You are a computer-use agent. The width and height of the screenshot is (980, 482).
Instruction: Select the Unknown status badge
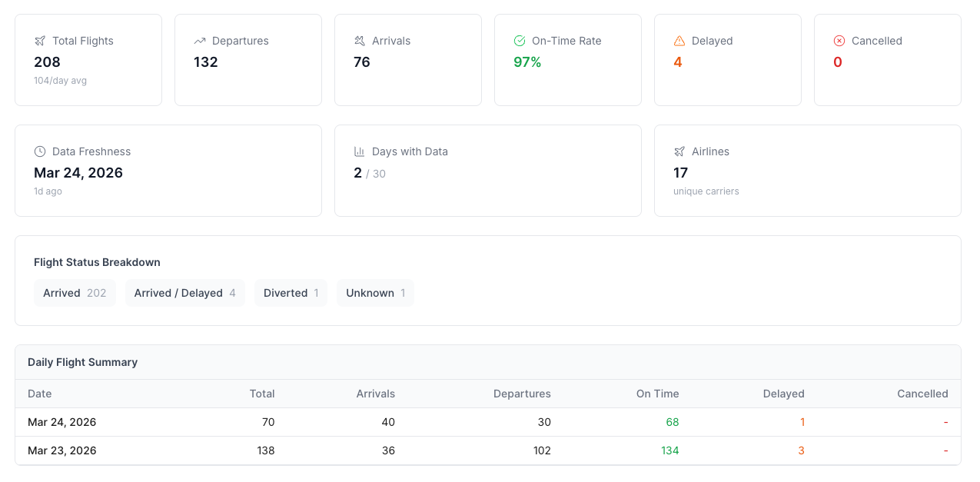tap(375, 293)
